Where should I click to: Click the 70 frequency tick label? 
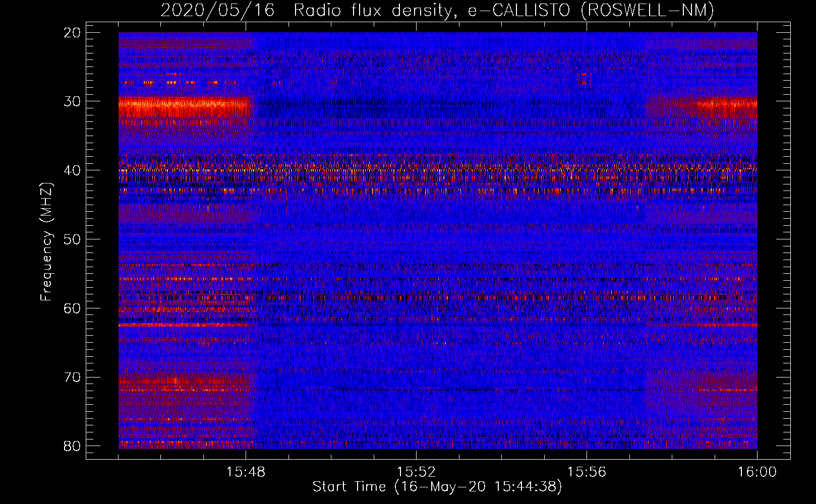tap(73, 377)
